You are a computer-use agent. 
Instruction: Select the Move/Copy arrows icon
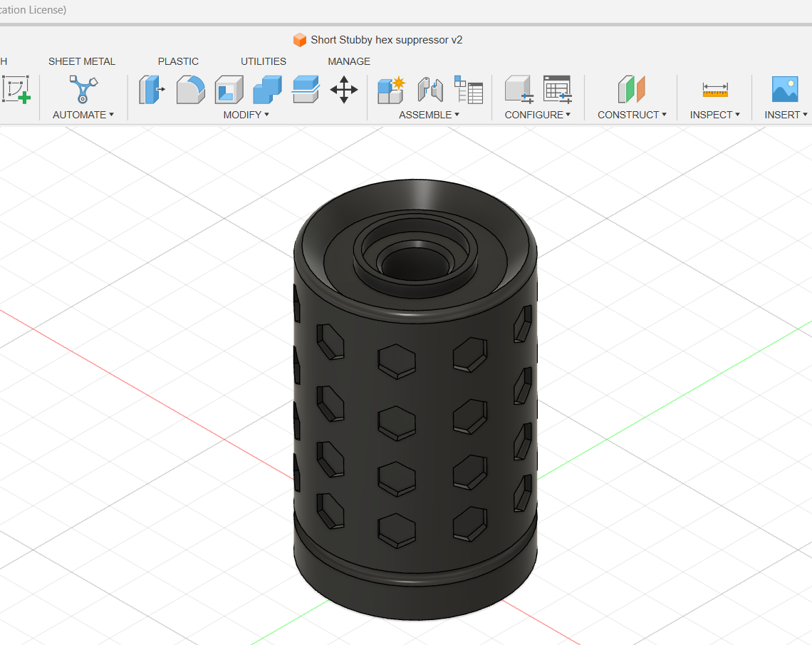[x=344, y=90]
